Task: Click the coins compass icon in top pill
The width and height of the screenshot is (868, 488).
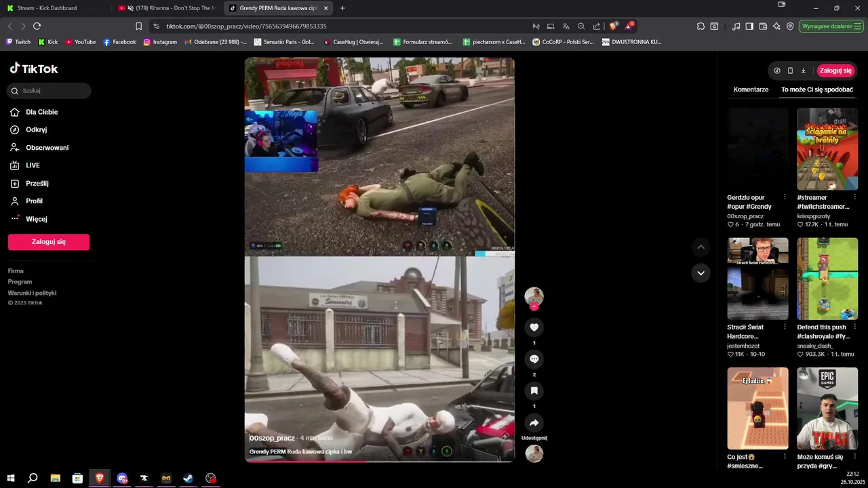Action: click(x=777, y=70)
